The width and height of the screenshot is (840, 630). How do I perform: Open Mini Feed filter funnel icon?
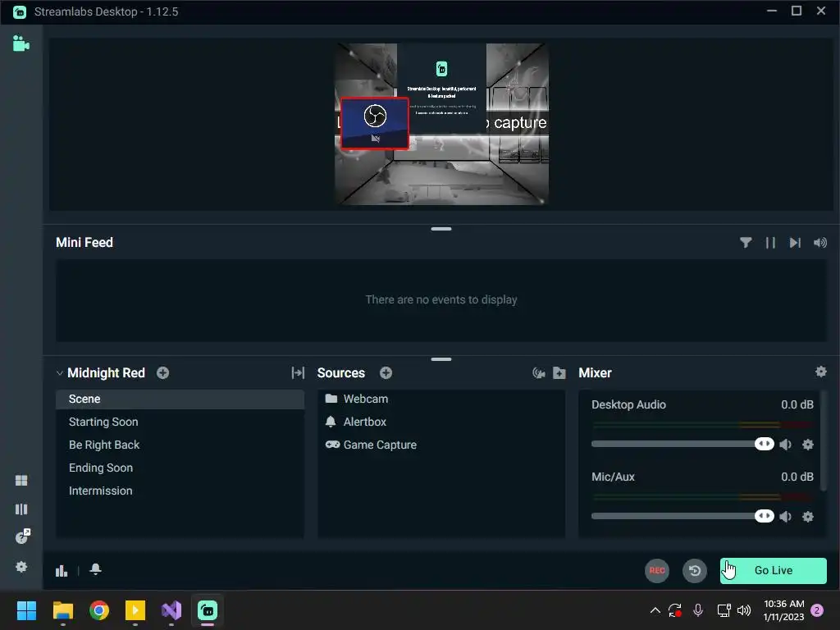click(745, 243)
